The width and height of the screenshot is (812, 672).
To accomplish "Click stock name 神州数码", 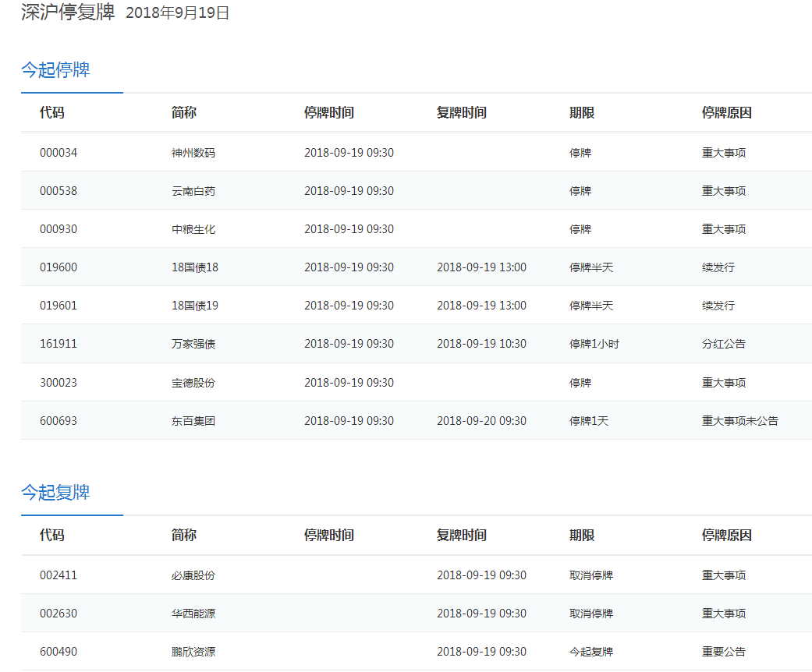I will [x=193, y=153].
